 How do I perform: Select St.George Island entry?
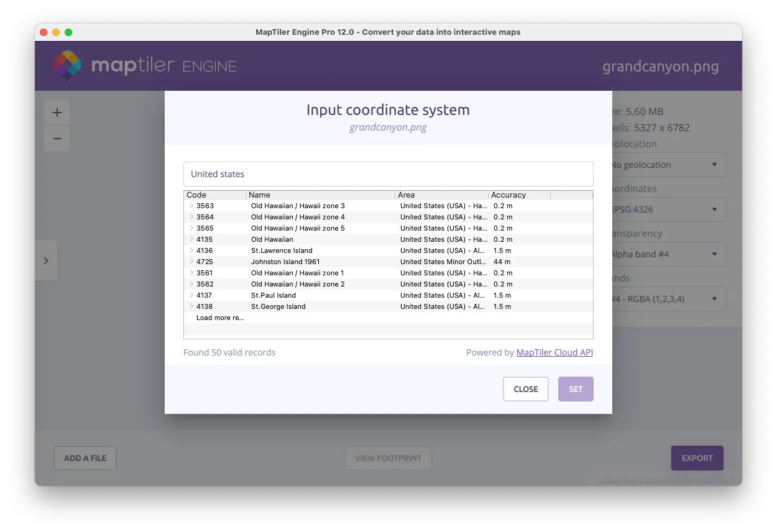(x=278, y=306)
